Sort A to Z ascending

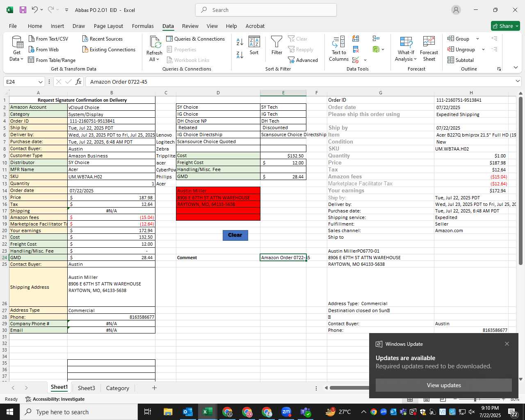(x=240, y=41)
